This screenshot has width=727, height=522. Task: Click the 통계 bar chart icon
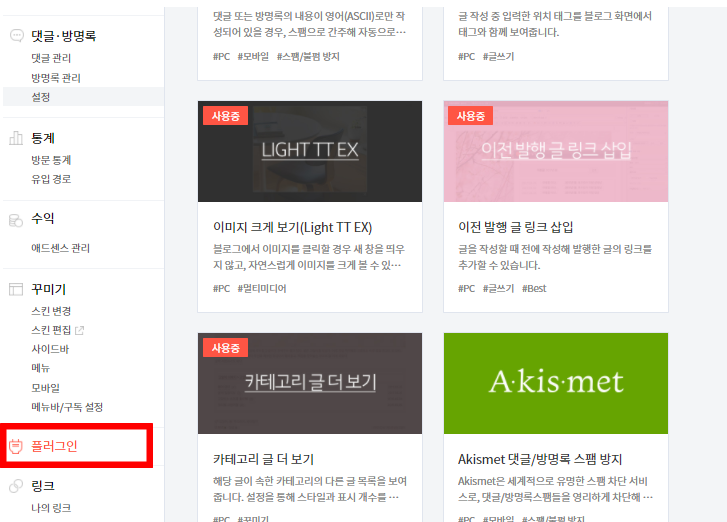click(16, 138)
